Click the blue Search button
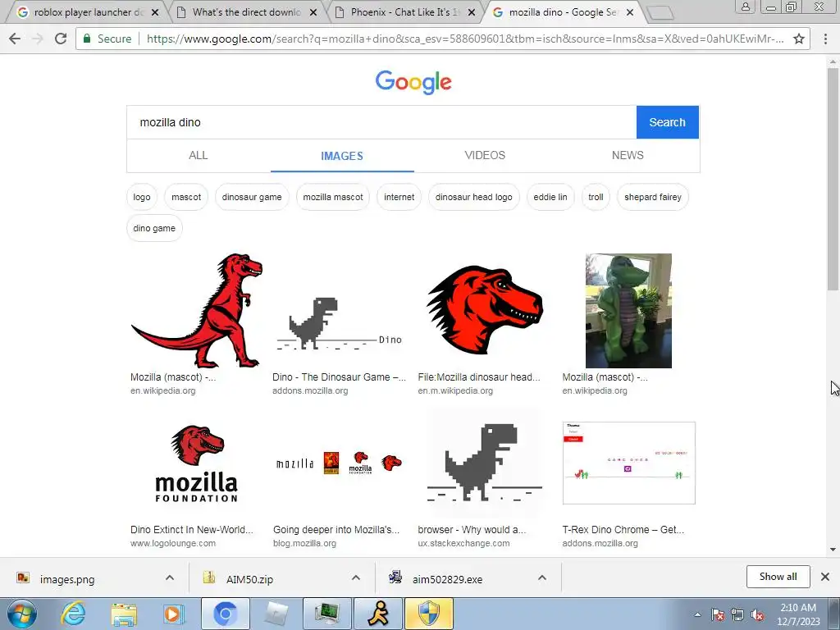 click(668, 122)
